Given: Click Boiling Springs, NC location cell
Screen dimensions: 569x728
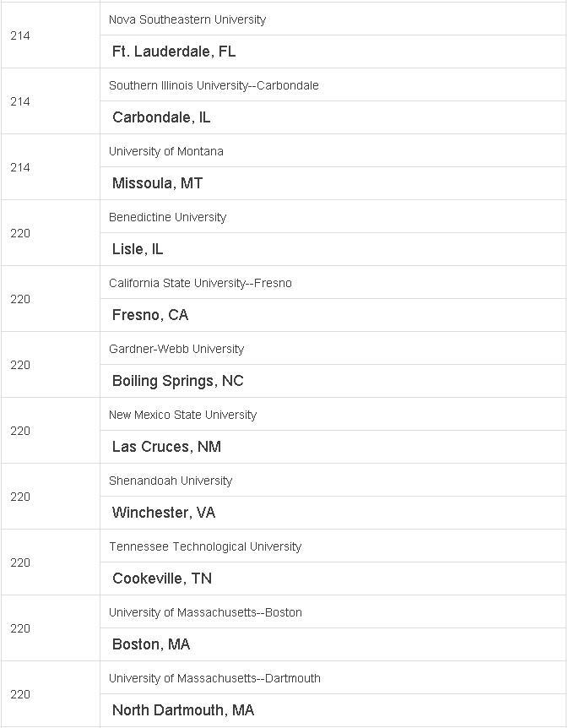Looking at the screenshot, I should pos(333,381).
